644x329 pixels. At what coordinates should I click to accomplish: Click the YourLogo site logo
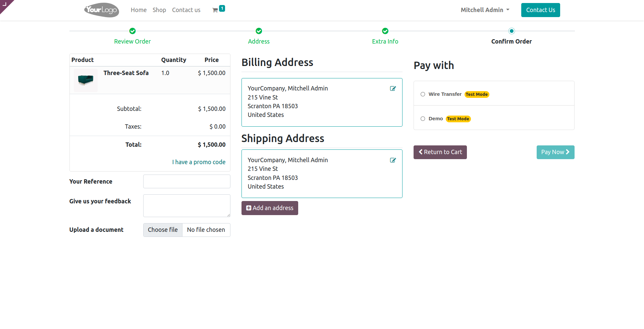pos(101,10)
